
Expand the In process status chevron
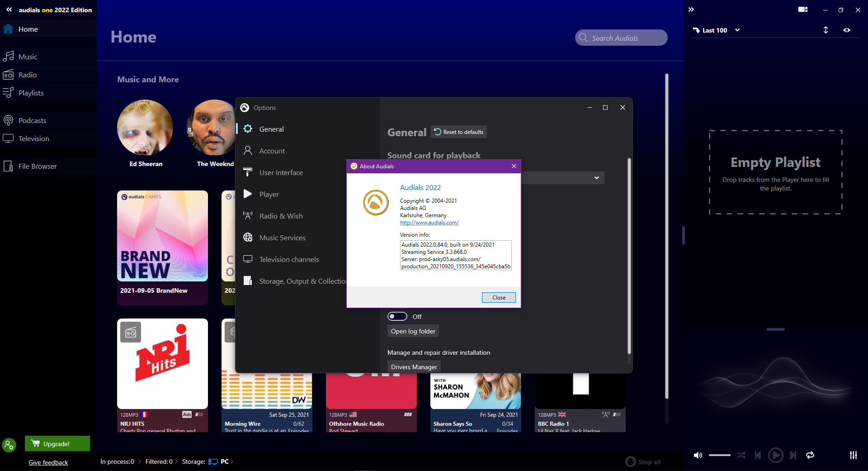tap(140, 461)
